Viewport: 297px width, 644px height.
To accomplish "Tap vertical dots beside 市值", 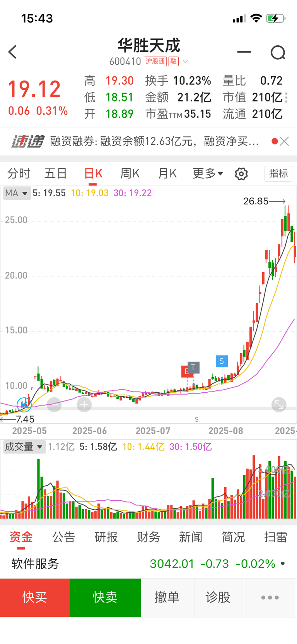I will click(286, 98).
